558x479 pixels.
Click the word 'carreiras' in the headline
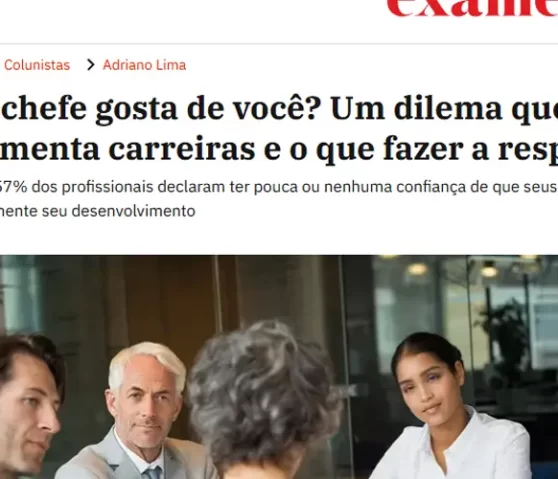tap(182, 149)
